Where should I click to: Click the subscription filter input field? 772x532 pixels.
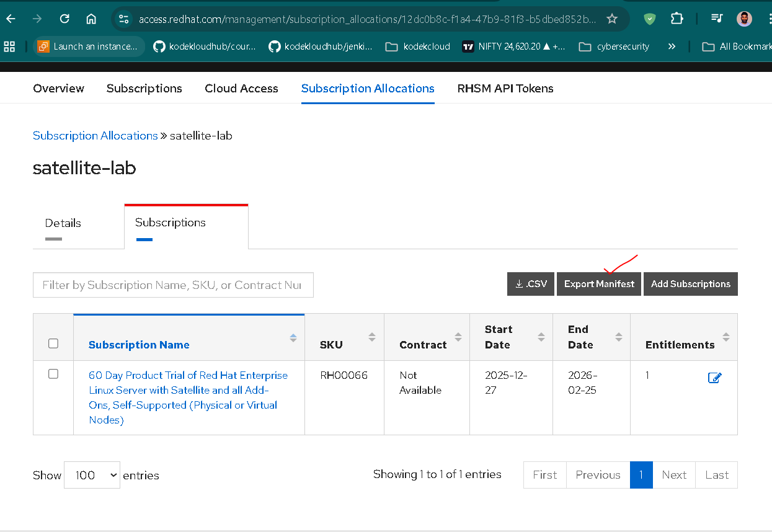(173, 285)
